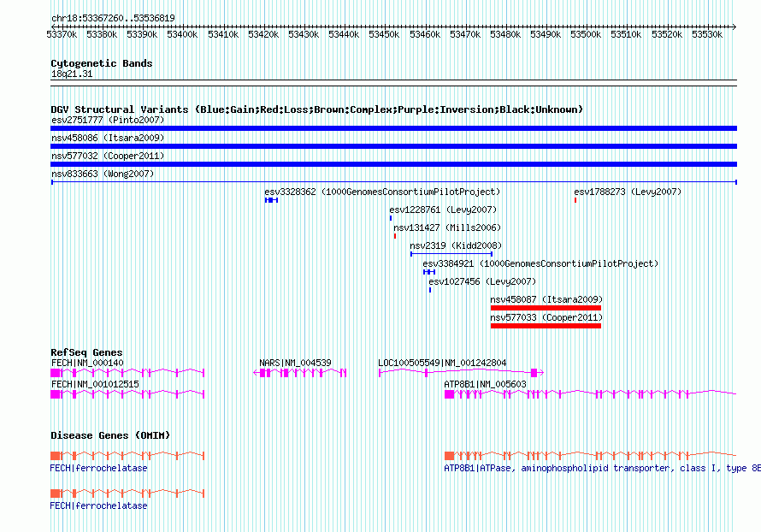Open the upper FECH|ferrochelatase link
Viewport: 761px width, 532px height.
tap(98, 468)
